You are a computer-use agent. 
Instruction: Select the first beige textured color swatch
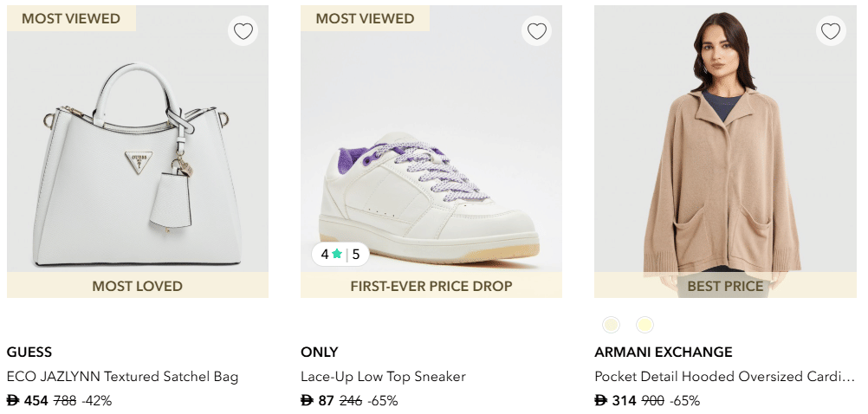612,325
